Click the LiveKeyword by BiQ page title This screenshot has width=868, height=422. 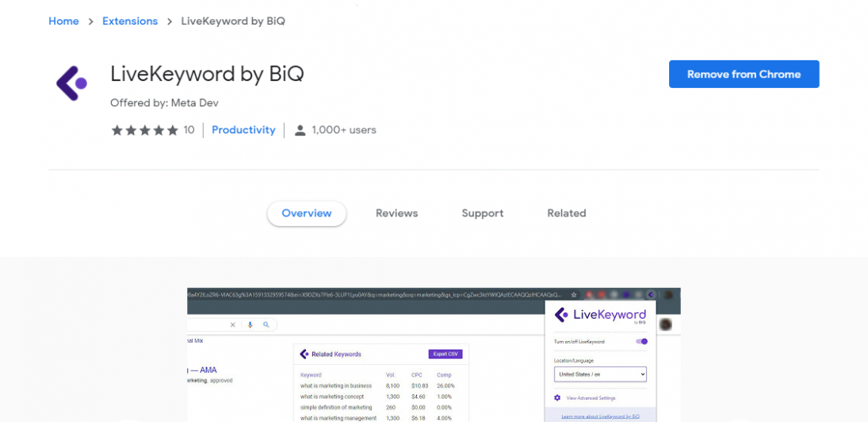click(x=207, y=75)
